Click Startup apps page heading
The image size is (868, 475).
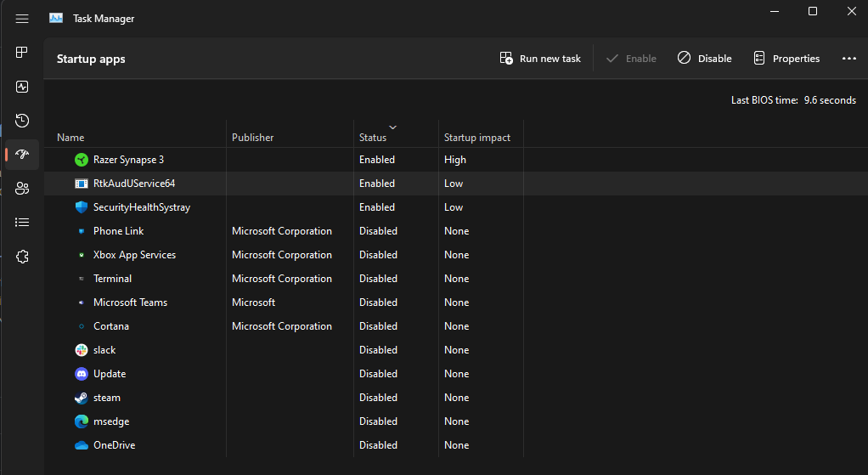pos(91,59)
